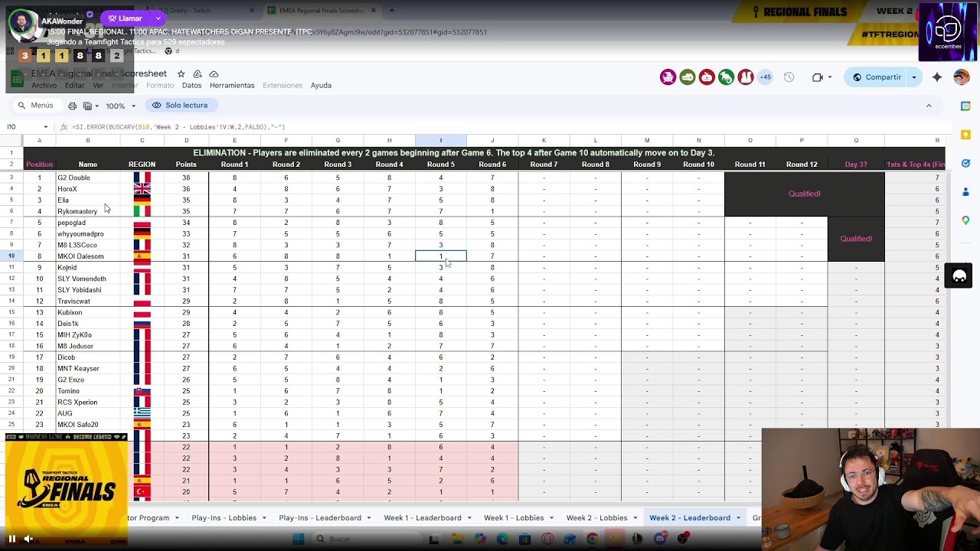Click the red pumpkin collaborator avatar
The height and width of the screenshot is (551, 980).
click(x=707, y=77)
